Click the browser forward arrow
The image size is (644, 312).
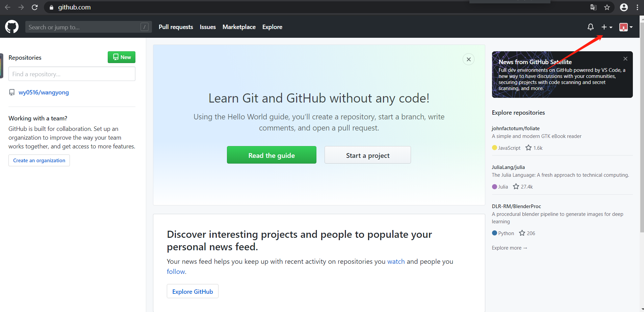point(21,7)
